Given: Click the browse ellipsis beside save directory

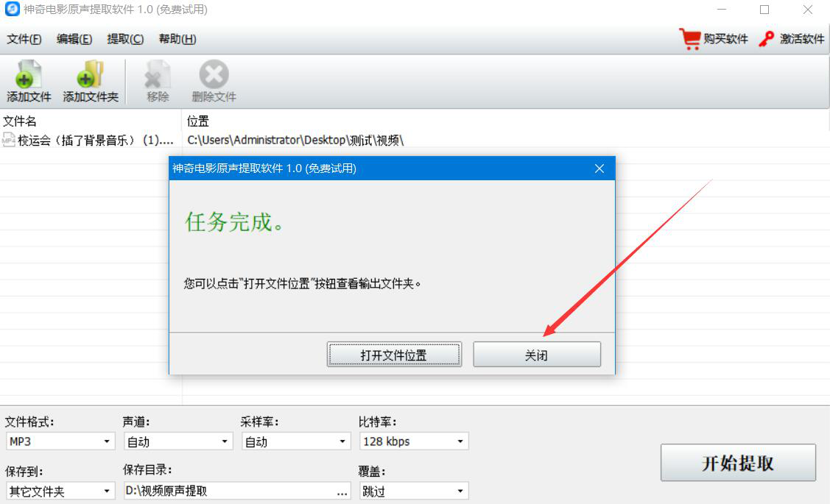Looking at the screenshot, I should click(342, 491).
